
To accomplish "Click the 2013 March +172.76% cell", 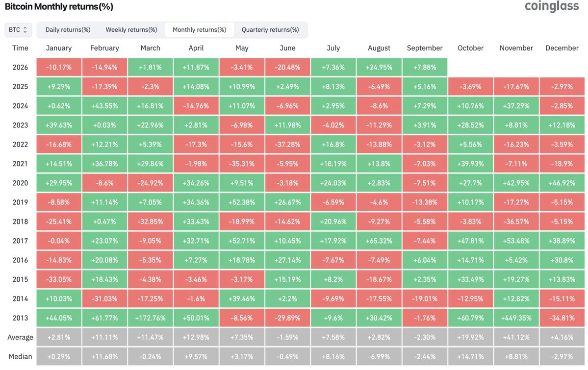I will [150, 318].
